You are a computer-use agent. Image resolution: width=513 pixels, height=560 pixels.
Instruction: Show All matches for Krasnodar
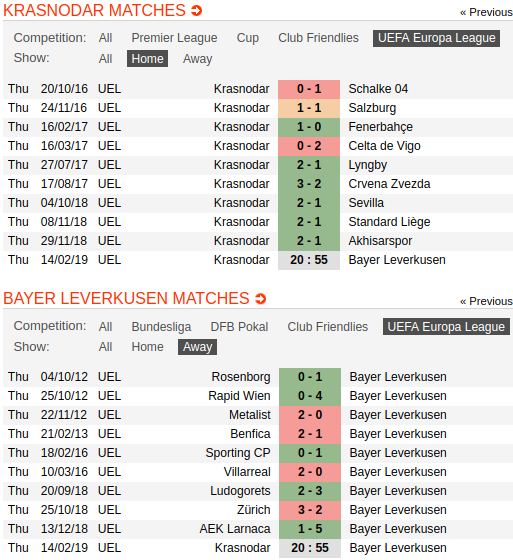(x=105, y=59)
